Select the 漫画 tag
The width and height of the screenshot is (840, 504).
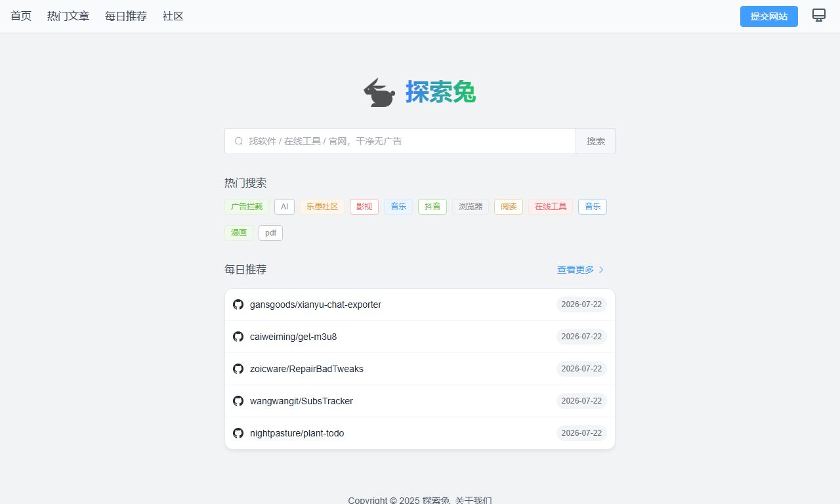[239, 233]
